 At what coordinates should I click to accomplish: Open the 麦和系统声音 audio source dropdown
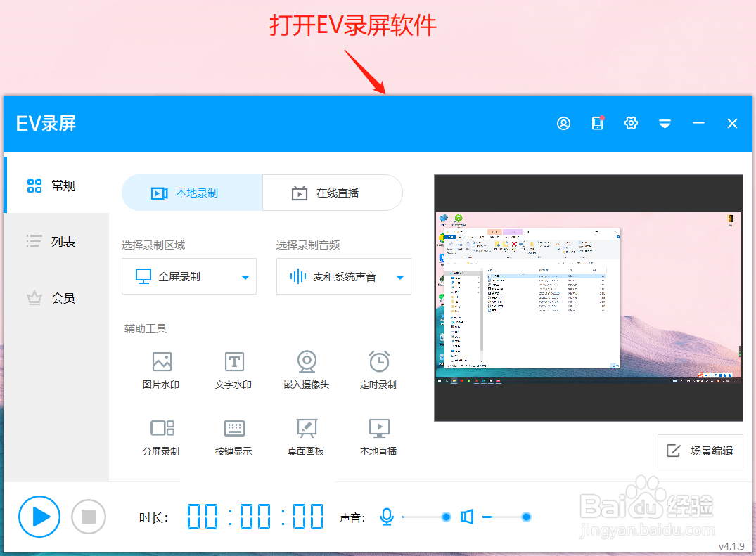pos(343,276)
